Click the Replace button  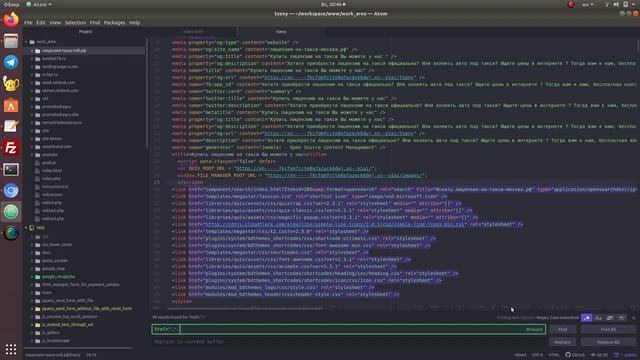click(562, 342)
